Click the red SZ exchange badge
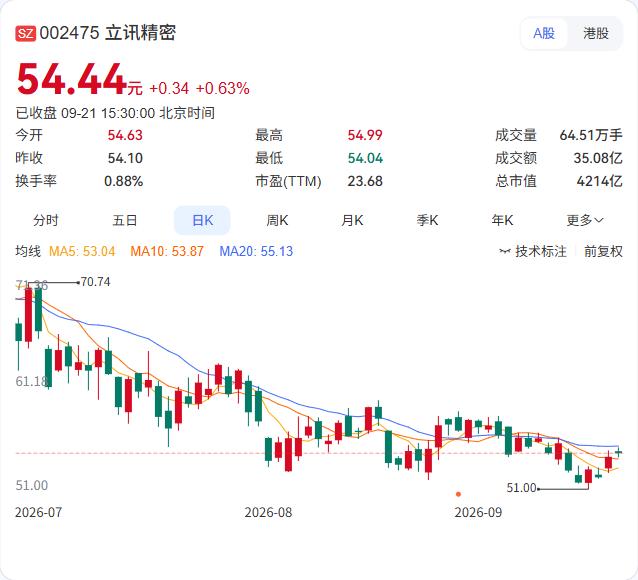This screenshot has width=638, height=580. click(26, 33)
